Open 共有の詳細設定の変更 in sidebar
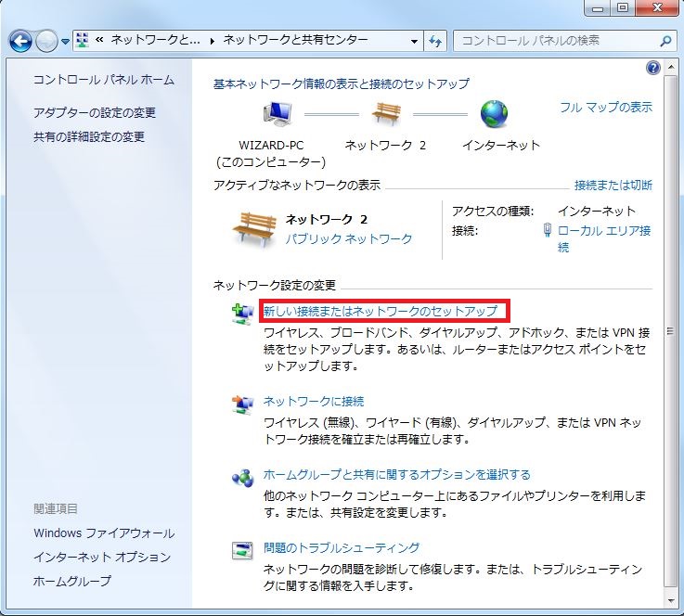The width and height of the screenshot is (684, 616). click(89, 137)
